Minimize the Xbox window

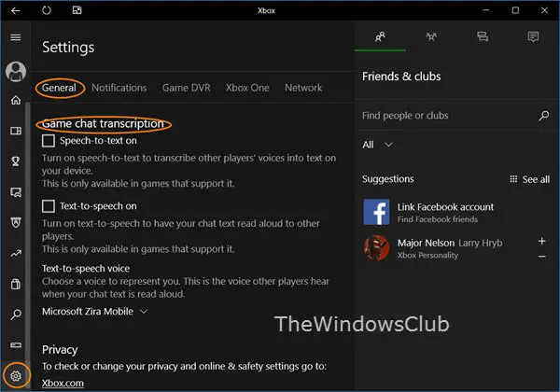(485, 10)
